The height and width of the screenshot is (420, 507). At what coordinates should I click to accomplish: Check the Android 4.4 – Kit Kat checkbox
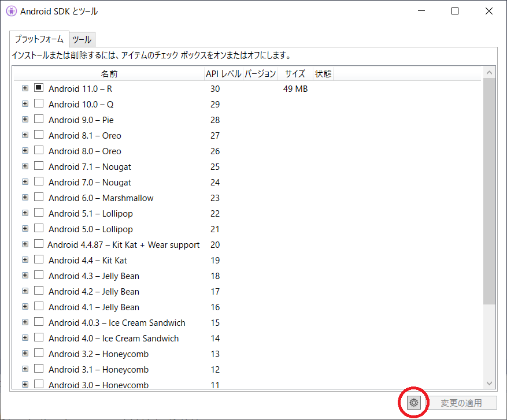coord(39,259)
